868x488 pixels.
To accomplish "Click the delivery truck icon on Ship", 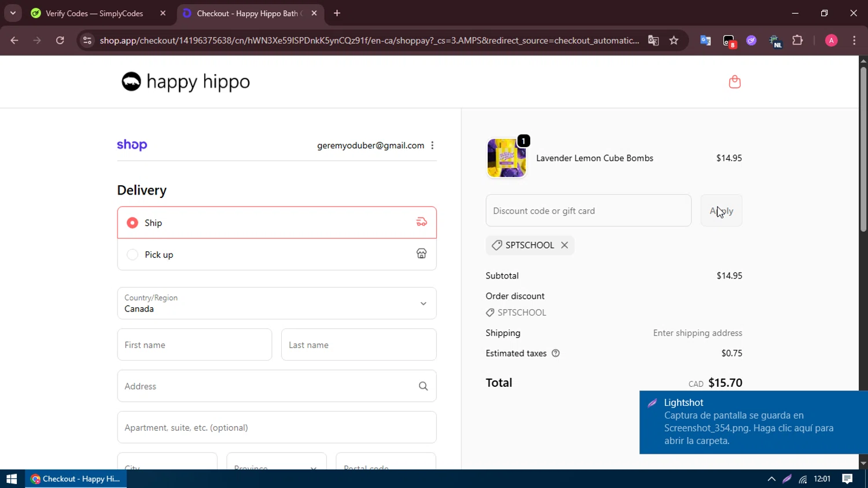I will (x=421, y=222).
